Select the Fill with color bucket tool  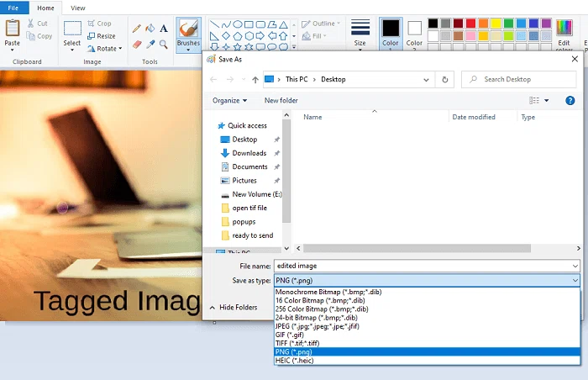point(150,28)
